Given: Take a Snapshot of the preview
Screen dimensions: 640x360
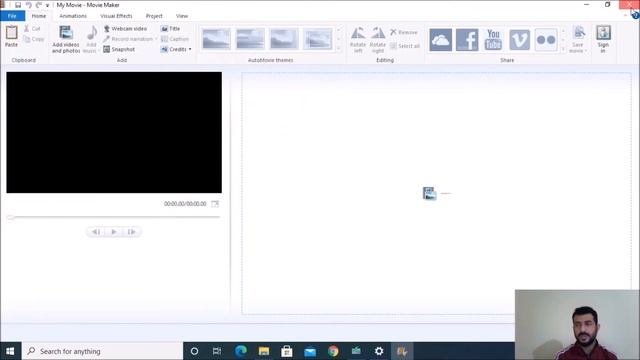Looking at the screenshot, I should tap(119, 49).
